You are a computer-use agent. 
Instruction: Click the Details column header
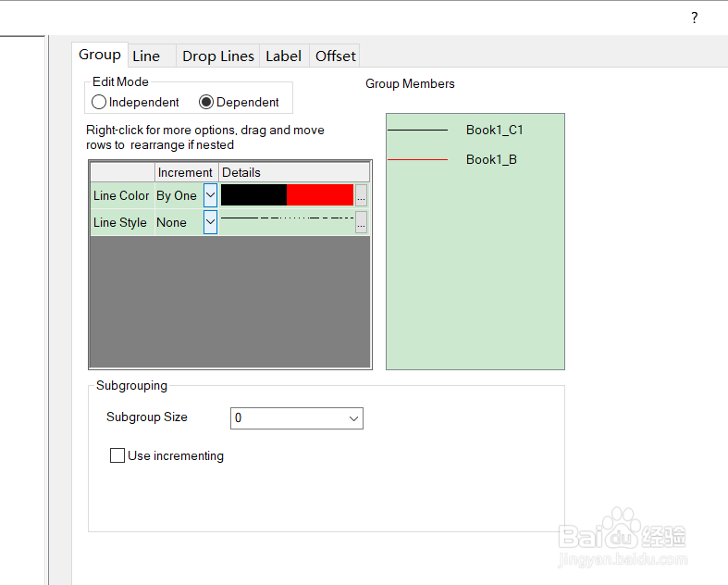pyautogui.click(x=294, y=172)
